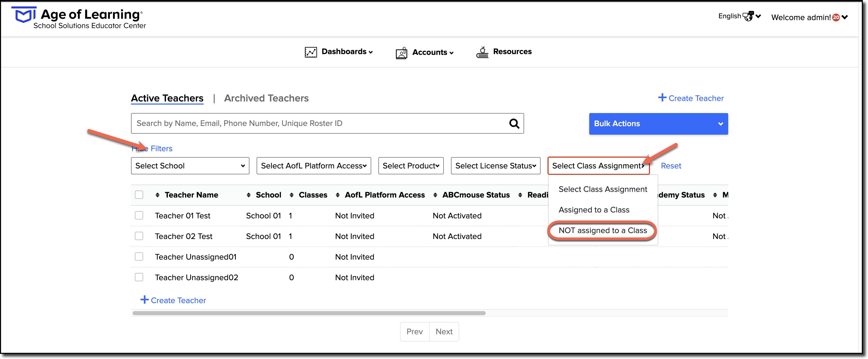Expand the Bulk Actions dropdown
Image resolution: width=868 pixels, height=359 pixels.
(658, 124)
